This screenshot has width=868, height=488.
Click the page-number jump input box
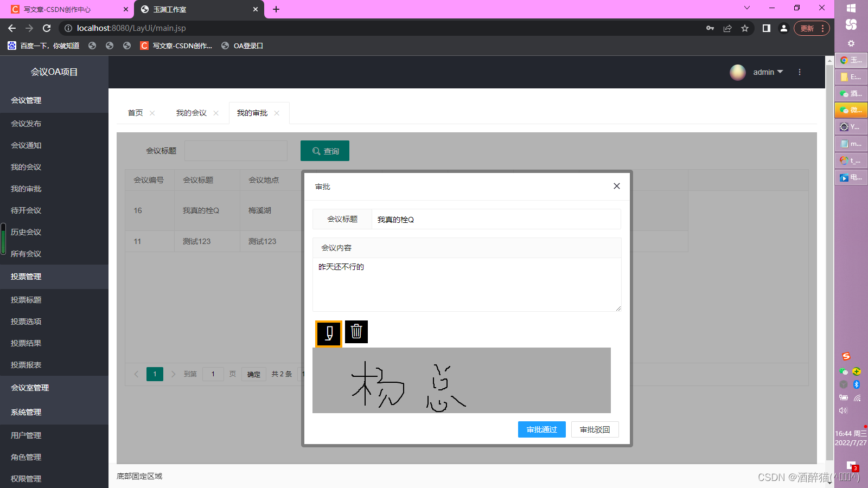[x=213, y=374]
